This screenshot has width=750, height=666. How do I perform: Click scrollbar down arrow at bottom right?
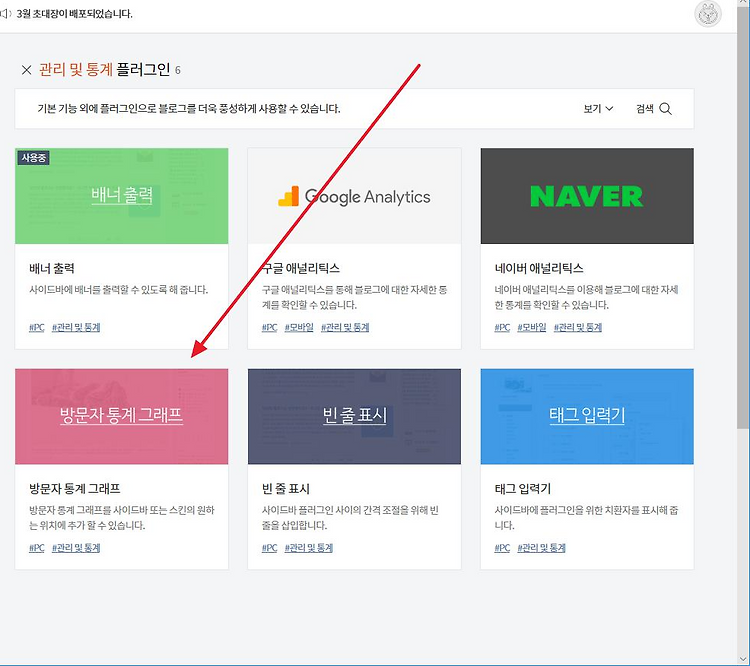744,660
